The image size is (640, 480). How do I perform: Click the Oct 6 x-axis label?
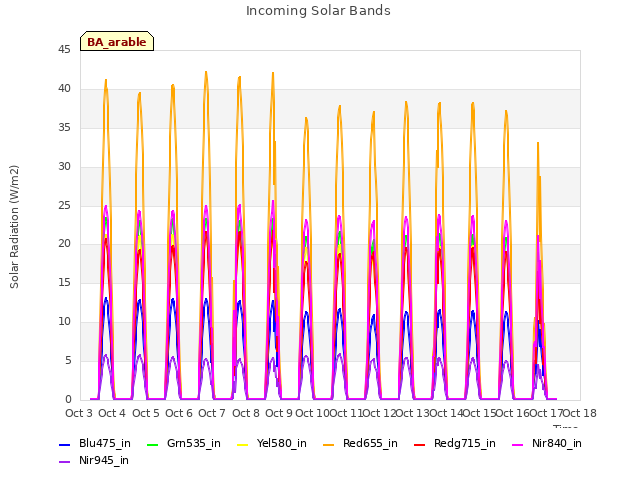[179, 413]
